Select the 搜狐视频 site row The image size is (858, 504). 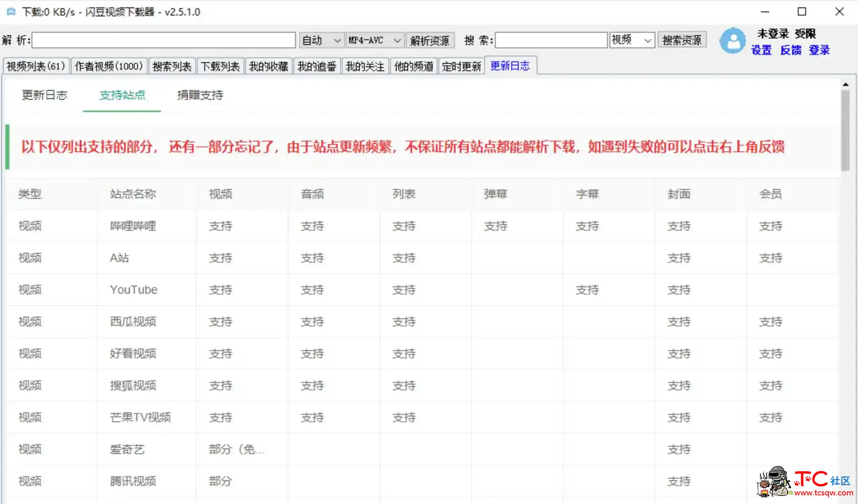422,385
